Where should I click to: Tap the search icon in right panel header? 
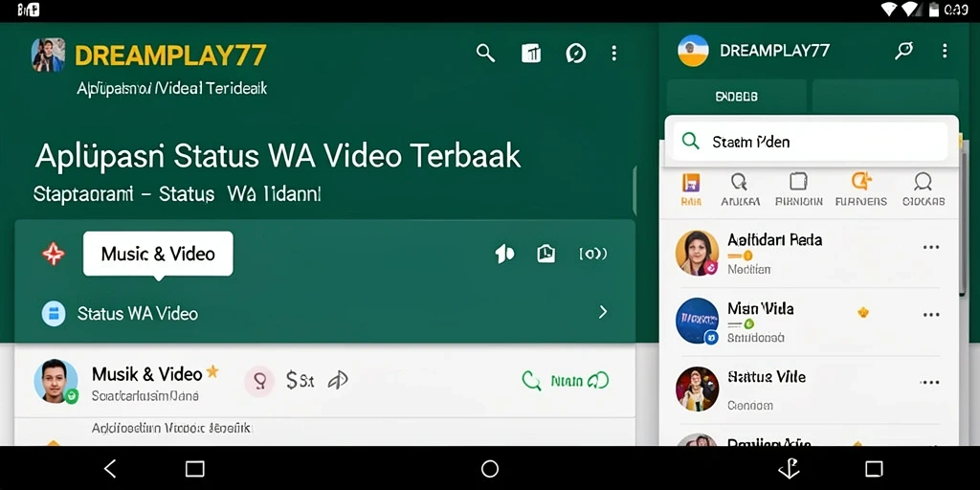tap(903, 51)
